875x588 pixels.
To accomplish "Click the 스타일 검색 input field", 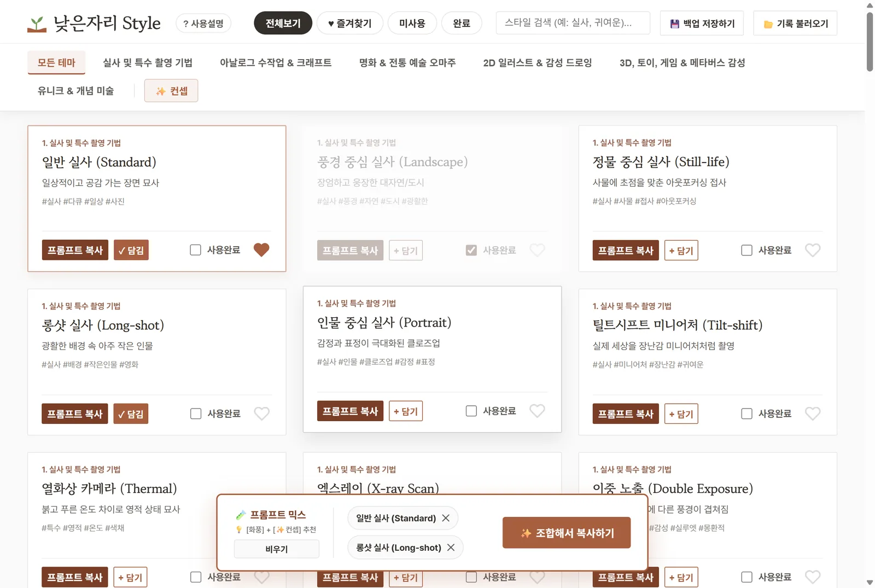I will (573, 23).
